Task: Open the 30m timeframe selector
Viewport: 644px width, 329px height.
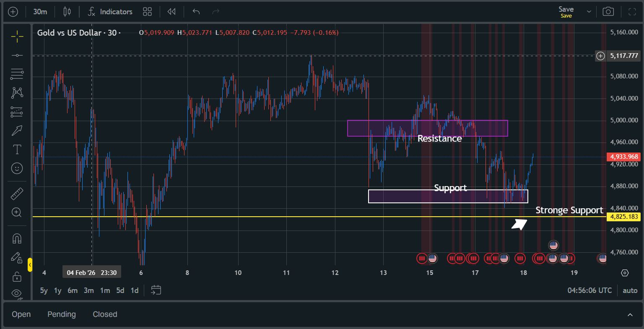Action: coord(40,12)
